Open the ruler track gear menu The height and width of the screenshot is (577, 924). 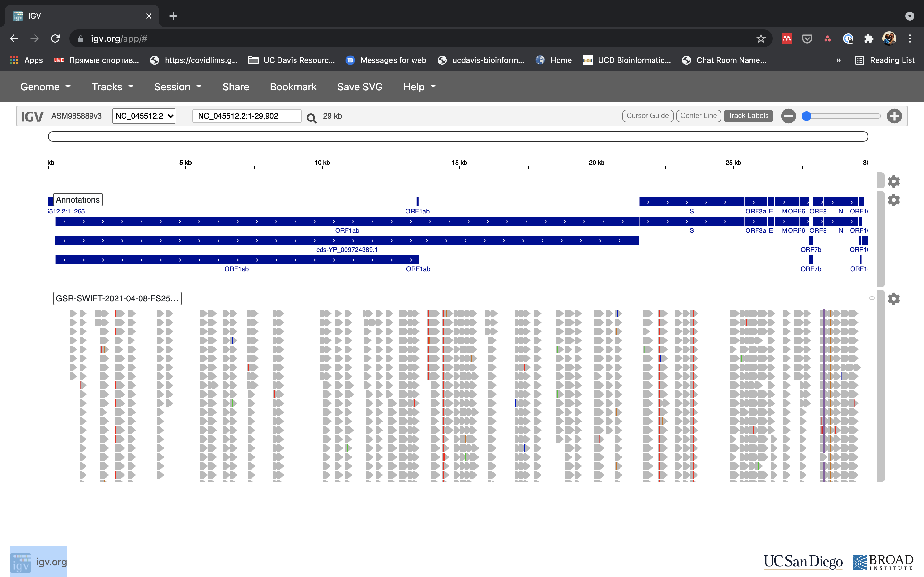tap(894, 181)
